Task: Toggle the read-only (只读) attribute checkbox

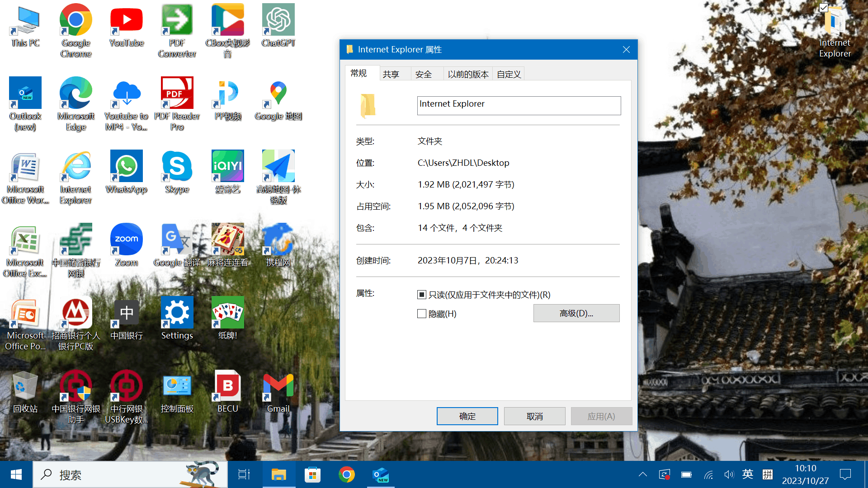Action: coord(422,295)
